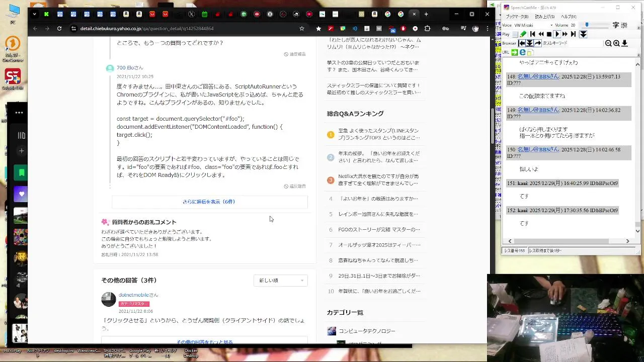Open ranking item 1 about LINE stamps
Image resolution: width=644 pixels, height=362 pixels.
[379, 134]
